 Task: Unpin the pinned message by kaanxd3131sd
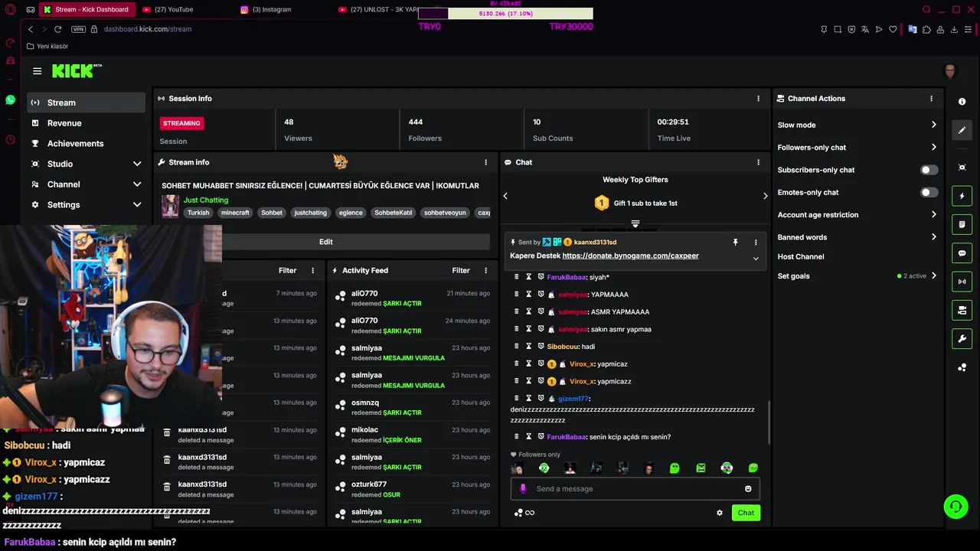[735, 243]
